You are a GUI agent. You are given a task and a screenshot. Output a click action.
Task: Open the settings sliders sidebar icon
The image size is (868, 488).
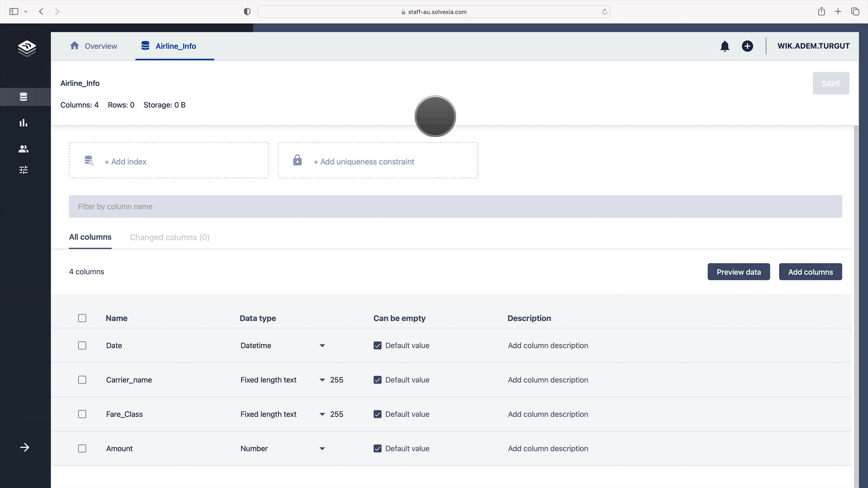pos(24,170)
